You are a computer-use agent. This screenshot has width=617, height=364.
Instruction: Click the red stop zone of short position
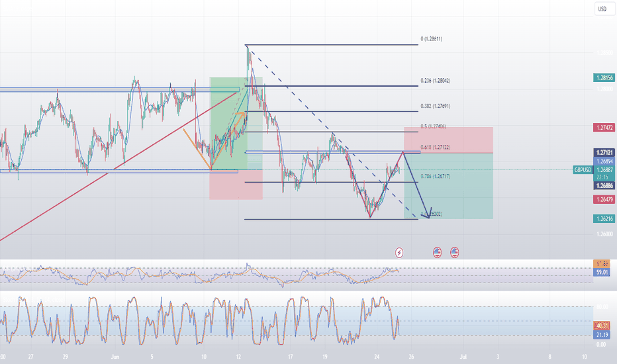[448, 140]
